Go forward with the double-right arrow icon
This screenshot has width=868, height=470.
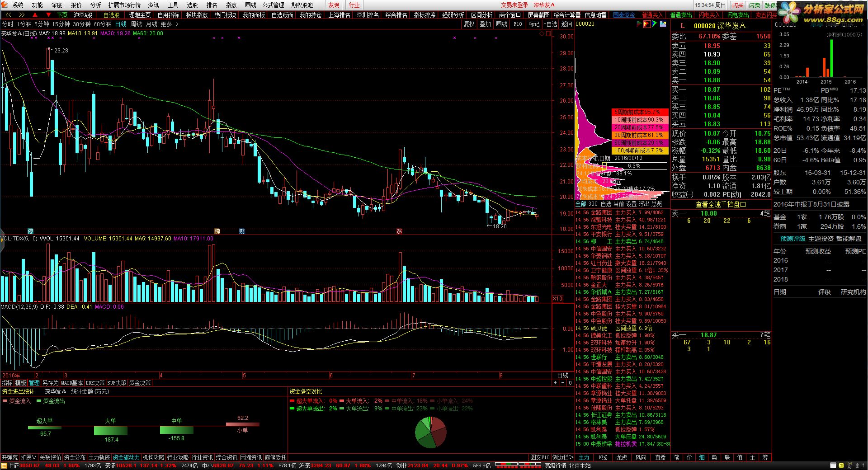pyautogui.click(x=21, y=15)
